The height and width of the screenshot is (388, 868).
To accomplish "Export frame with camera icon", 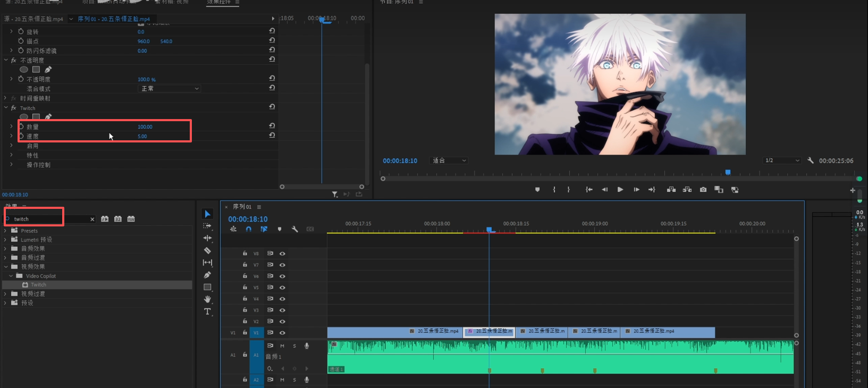I will (703, 190).
